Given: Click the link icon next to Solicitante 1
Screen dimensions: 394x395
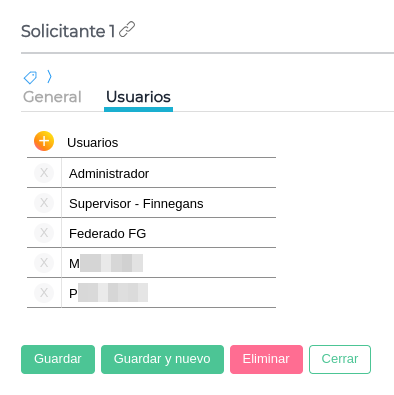Looking at the screenshot, I should tap(127, 29).
